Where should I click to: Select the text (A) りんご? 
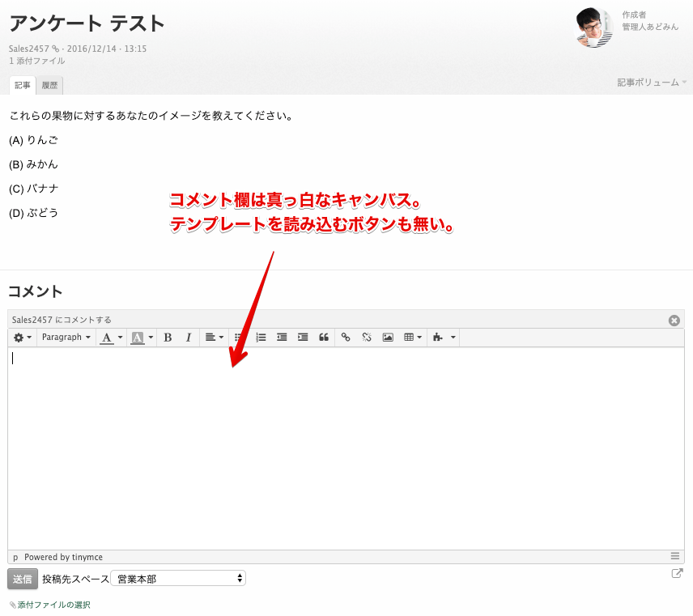coord(33,140)
